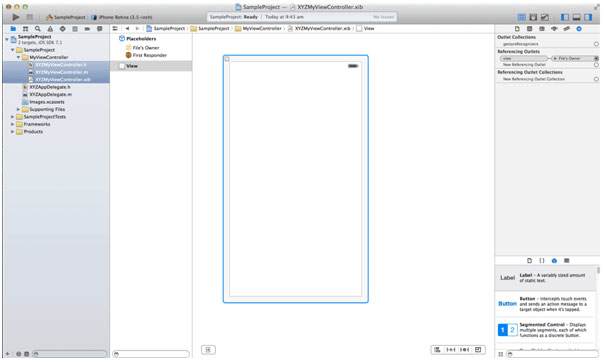The height and width of the screenshot is (360, 604).
Task: Show the Code Snippet library braces icon
Action: [542, 261]
